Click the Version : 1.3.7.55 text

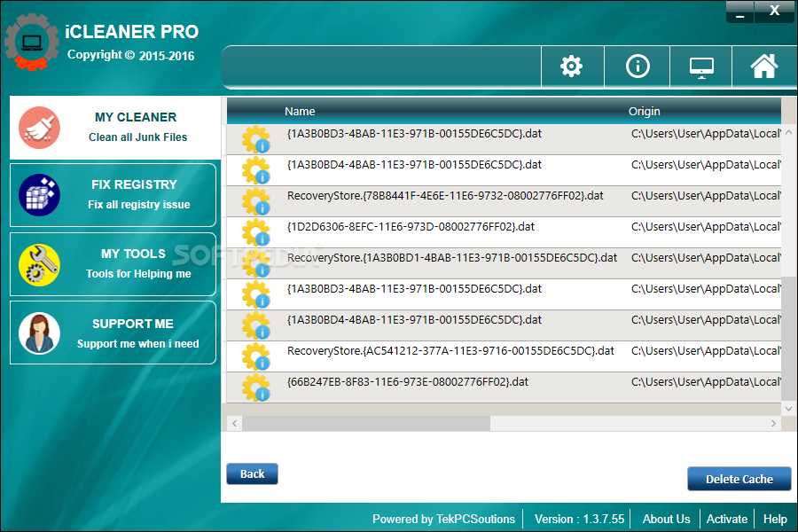point(579,519)
